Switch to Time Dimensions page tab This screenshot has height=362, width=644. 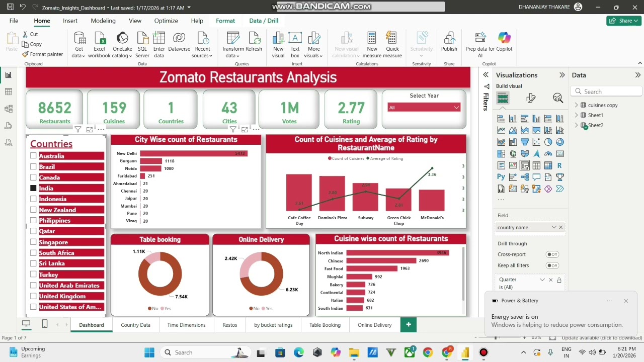[x=186, y=325]
